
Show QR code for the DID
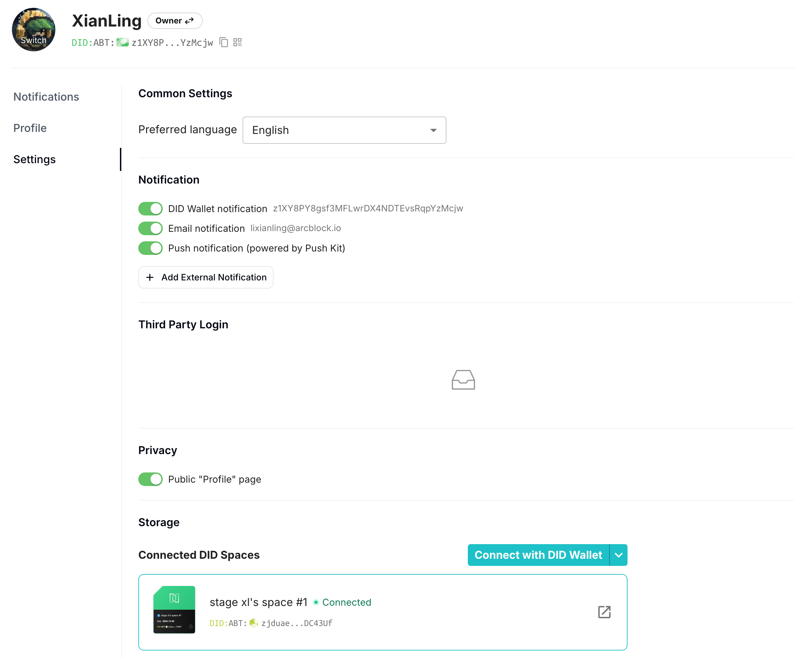point(237,42)
